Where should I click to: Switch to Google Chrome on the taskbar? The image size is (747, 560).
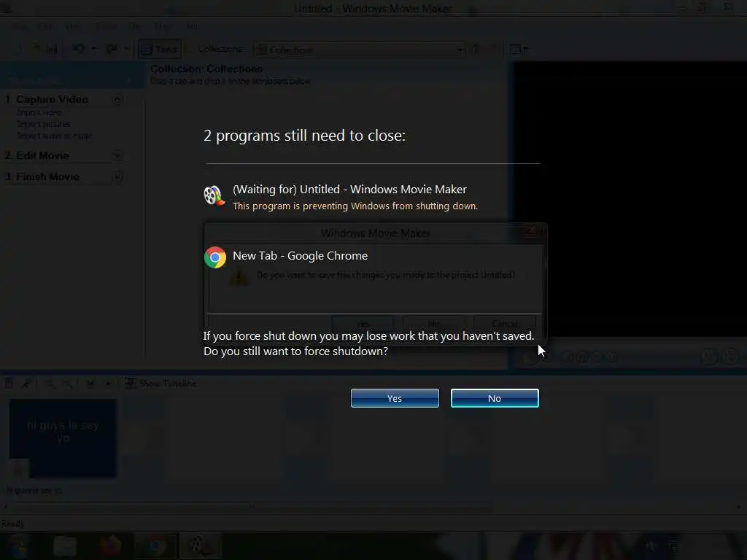tap(155, 546)
